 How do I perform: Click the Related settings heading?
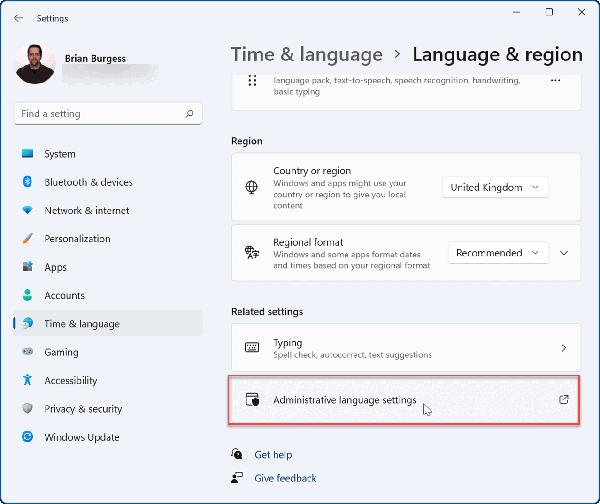267,312
